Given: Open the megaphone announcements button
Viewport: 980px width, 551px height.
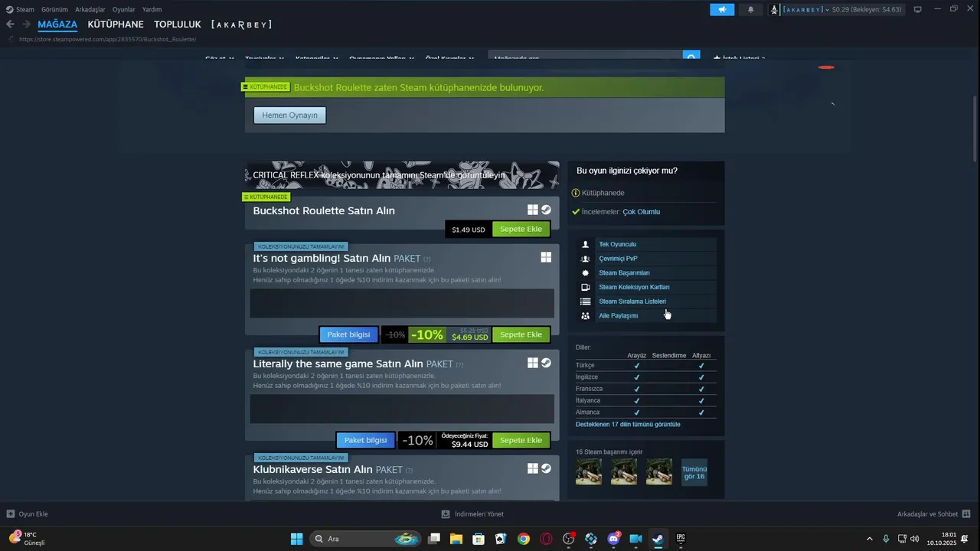Looking at the screenshot, I should click(x=722, y=9).
